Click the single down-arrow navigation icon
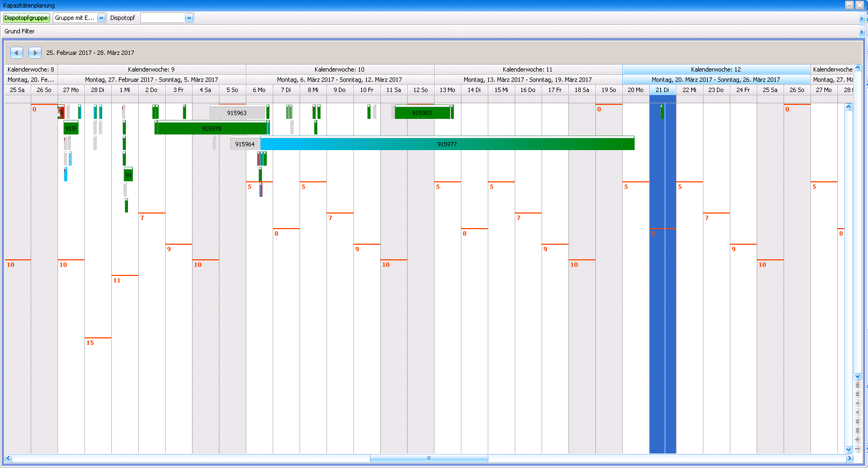868x468 pixels. pos(857,413)
